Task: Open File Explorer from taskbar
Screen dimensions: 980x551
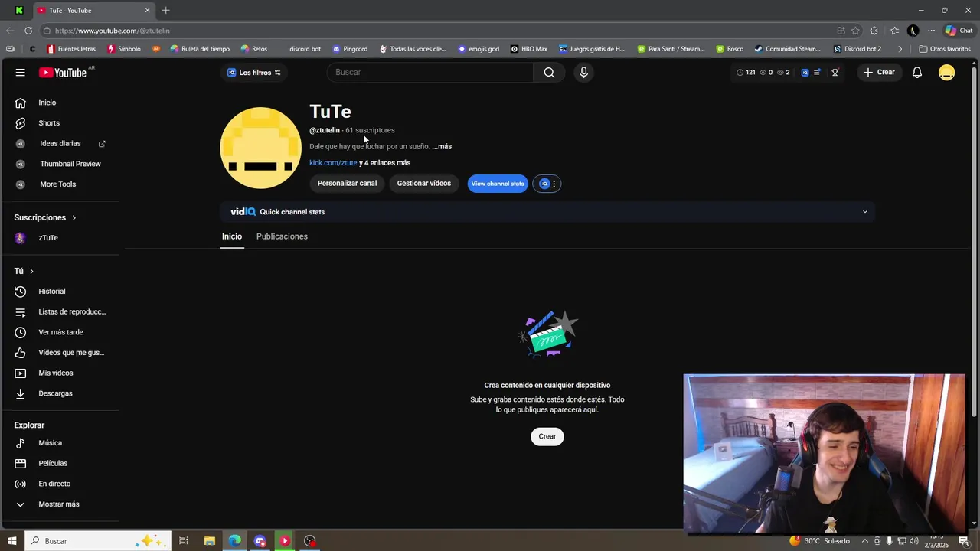Action: click(209, 541)
